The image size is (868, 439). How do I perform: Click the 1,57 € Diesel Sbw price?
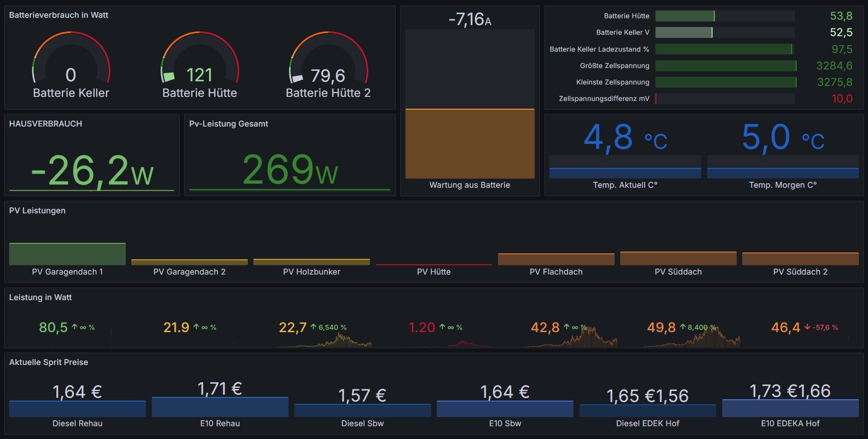tap(362, 396)
